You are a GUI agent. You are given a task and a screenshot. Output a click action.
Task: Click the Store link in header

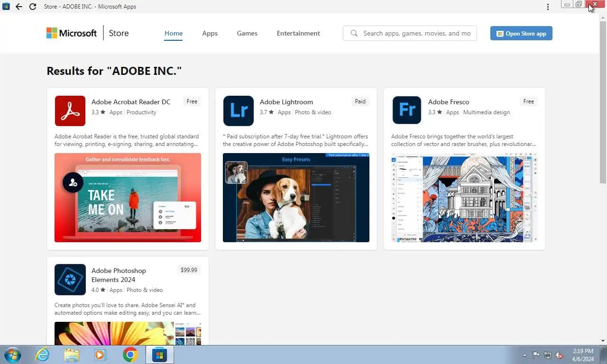[119, 33]
